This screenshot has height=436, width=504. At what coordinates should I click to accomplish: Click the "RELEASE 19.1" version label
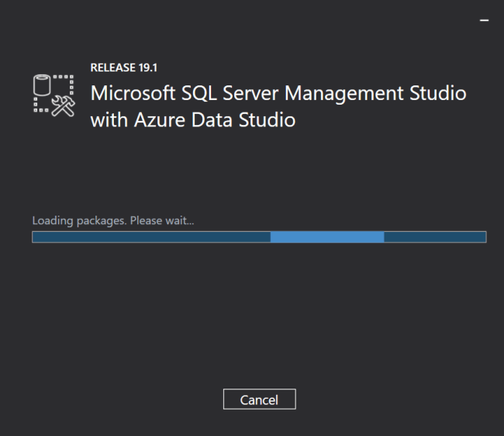[x=124, y=67]
